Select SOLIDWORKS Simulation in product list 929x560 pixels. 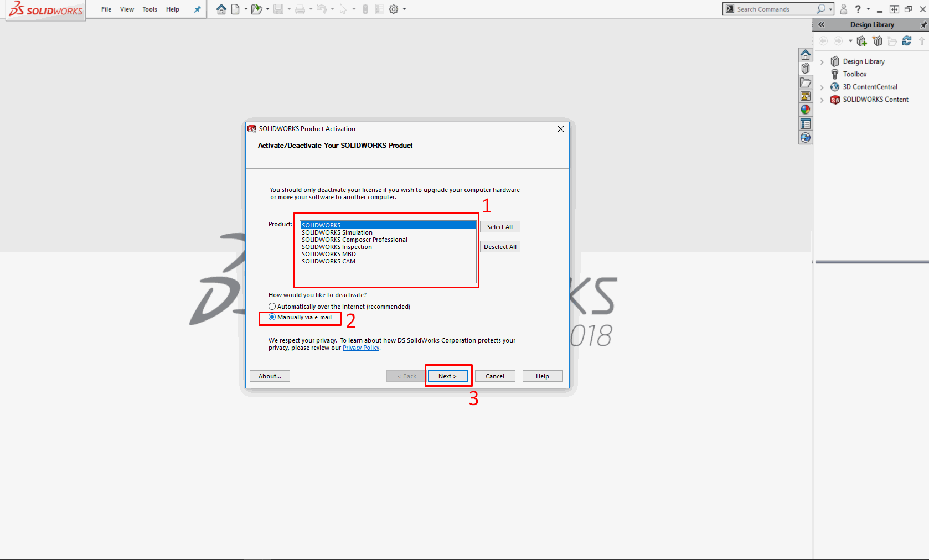tap(337, 233)
